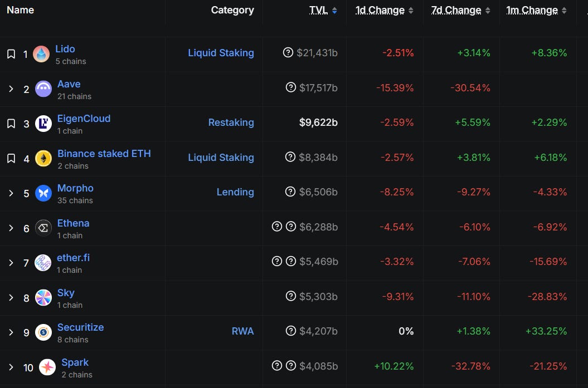Viewport: 588px width, 388px height.
Task: Click the Ethena logo icon
Action: click(43, 228)
